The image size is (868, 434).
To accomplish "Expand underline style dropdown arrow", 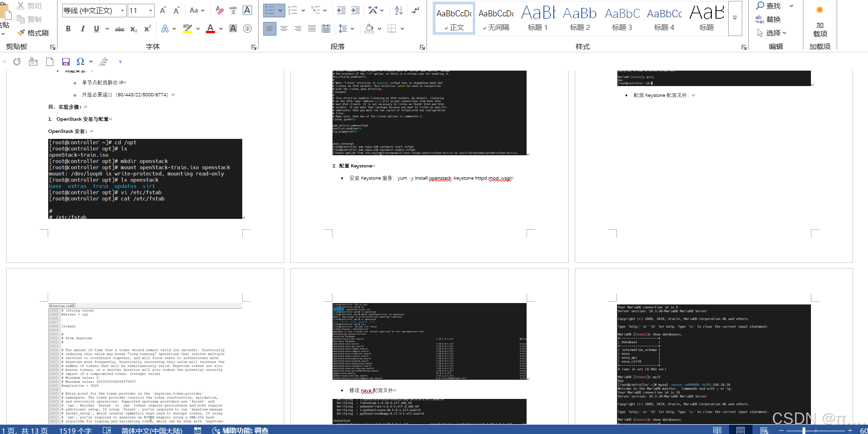I will [x=107, y=29].
